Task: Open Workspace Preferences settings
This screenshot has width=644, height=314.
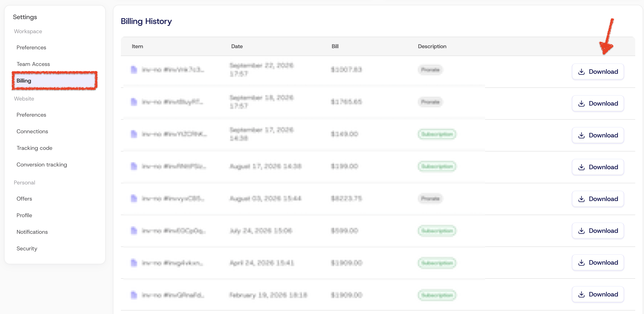Action: coord(31,47)
